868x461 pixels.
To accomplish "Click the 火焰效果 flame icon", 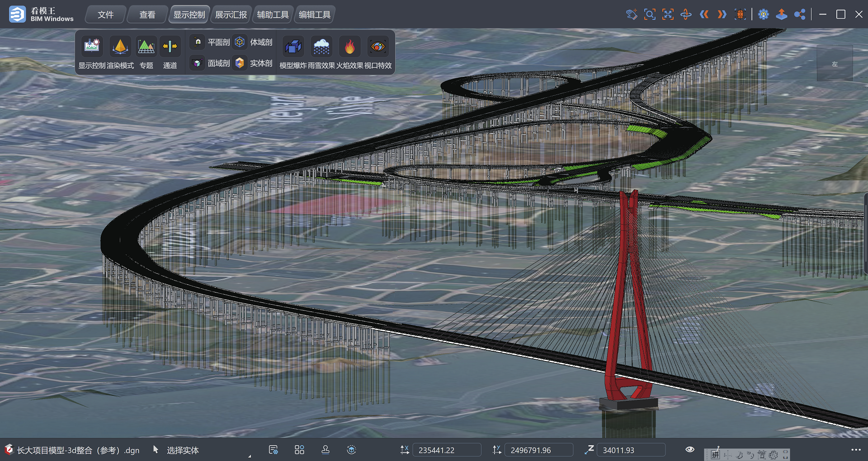I will click(x=349, y=47).
